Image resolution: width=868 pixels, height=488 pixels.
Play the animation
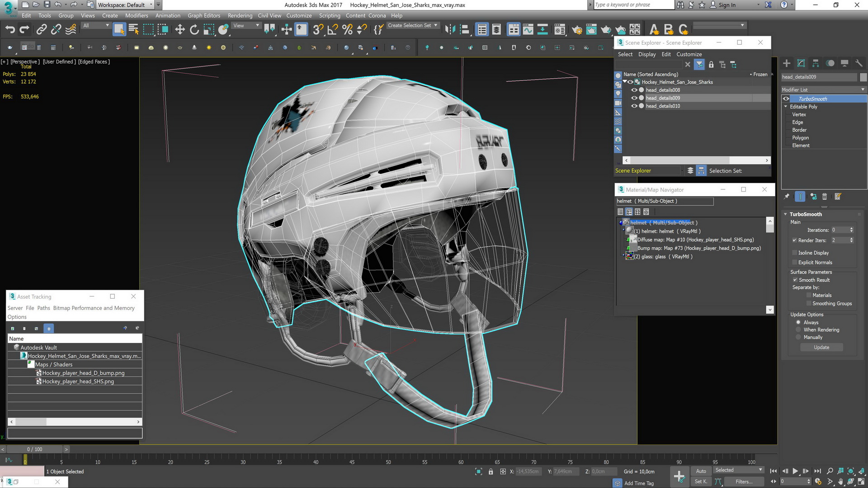click(795, 471)
